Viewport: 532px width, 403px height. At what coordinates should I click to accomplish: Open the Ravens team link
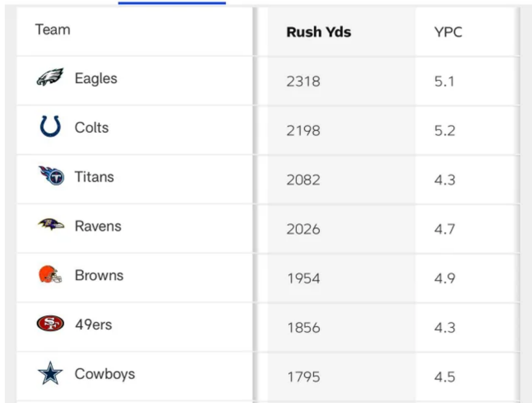pos(98,226)
